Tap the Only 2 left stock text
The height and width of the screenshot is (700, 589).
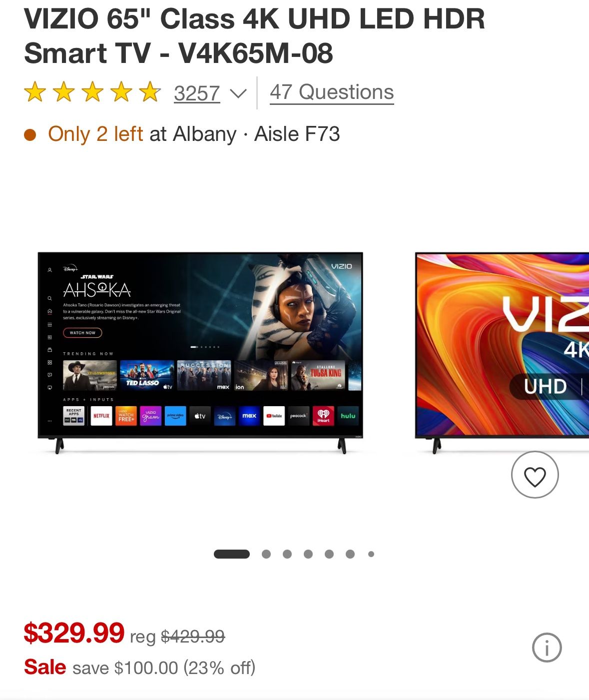tap(95, 134)
